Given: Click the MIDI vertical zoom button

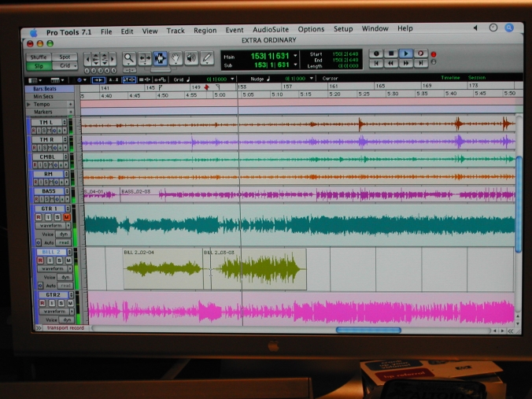Looking at the screenshot, I should point(105,59).
